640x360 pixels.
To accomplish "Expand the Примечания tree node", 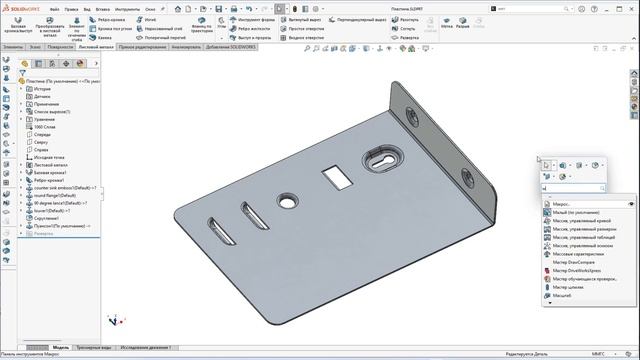I will point(22,104).
